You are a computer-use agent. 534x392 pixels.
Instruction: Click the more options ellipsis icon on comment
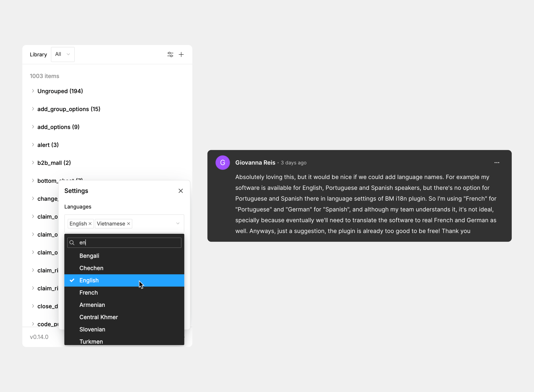click(497, 162)
